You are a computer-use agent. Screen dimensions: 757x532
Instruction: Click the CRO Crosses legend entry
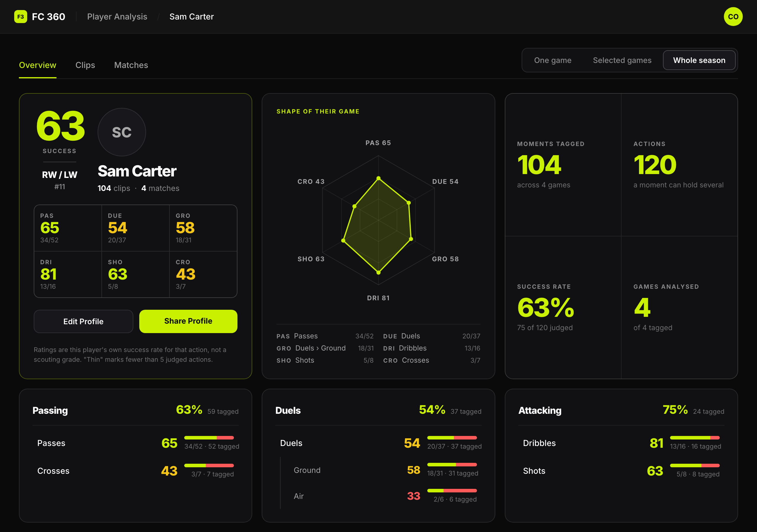432,360
